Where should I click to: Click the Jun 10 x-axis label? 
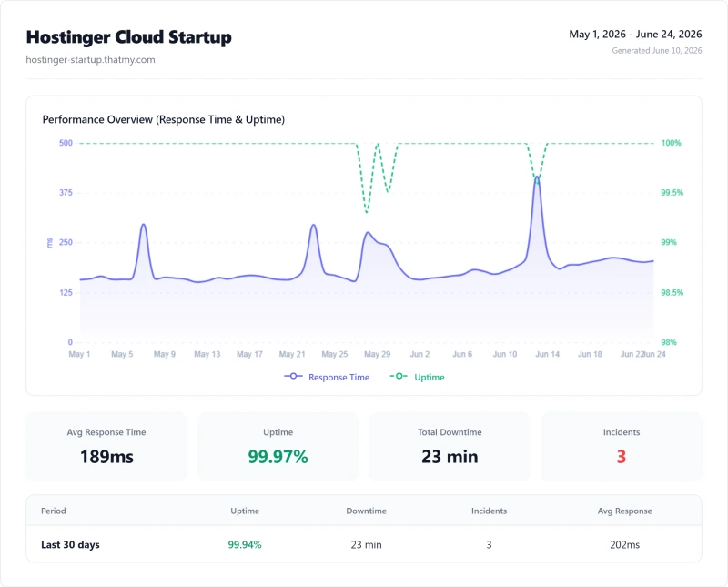505,354
